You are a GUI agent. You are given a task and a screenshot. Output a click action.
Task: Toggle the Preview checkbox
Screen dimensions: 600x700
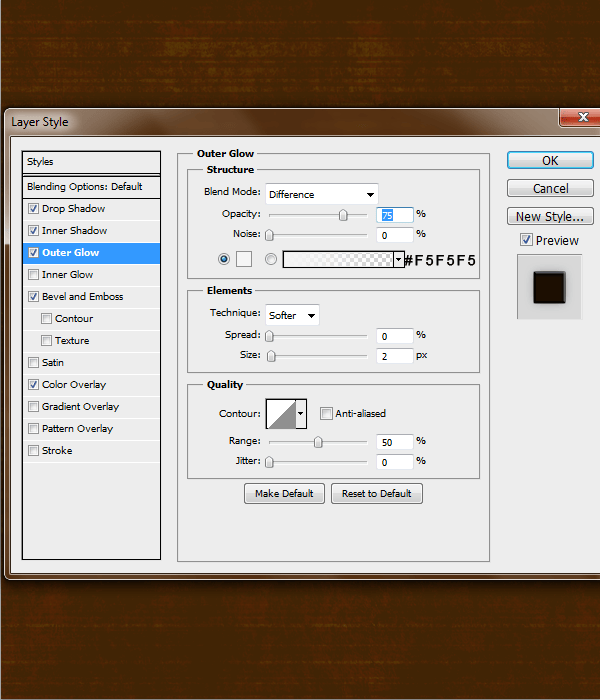[526, 240]
